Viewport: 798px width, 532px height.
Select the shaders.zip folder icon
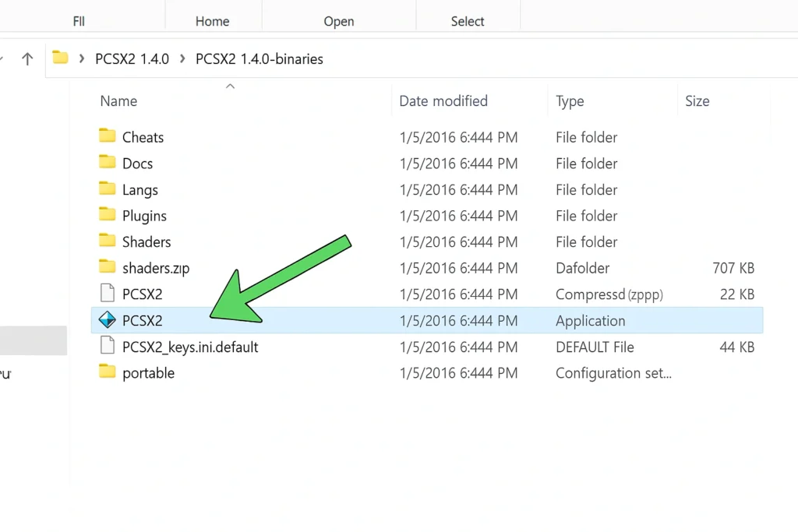pyautogui.click(x=107, y=267)
